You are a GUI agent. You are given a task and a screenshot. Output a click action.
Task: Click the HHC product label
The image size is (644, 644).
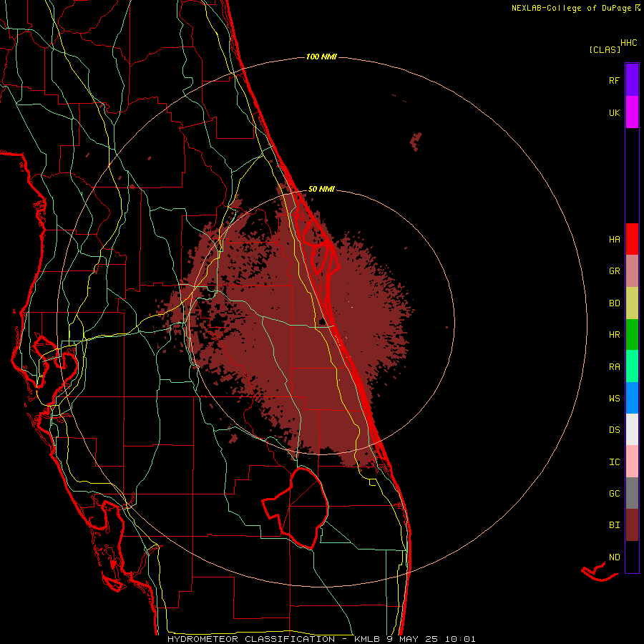[x=629, y=43]
